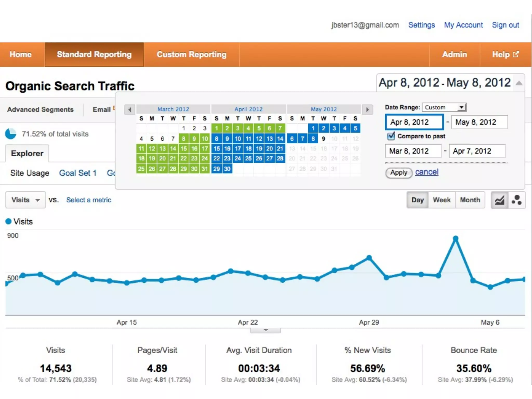Select the Week graph interval
The width and height of the screenshot is (532, 399).
442,200
